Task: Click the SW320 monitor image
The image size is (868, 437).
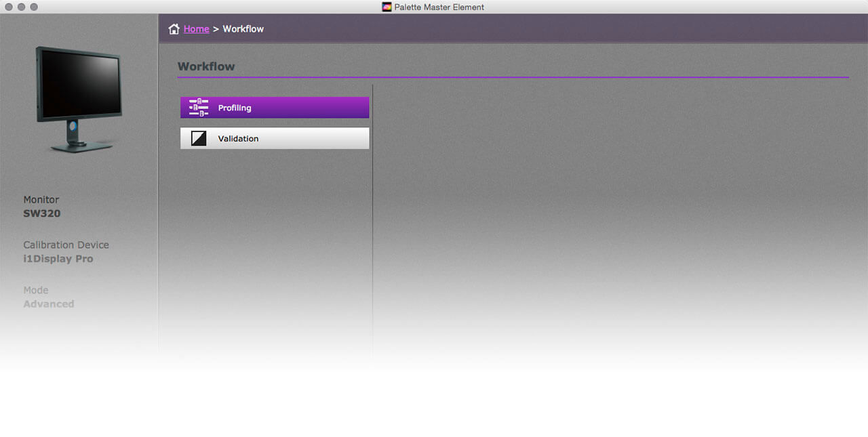Action: (79, 99)
